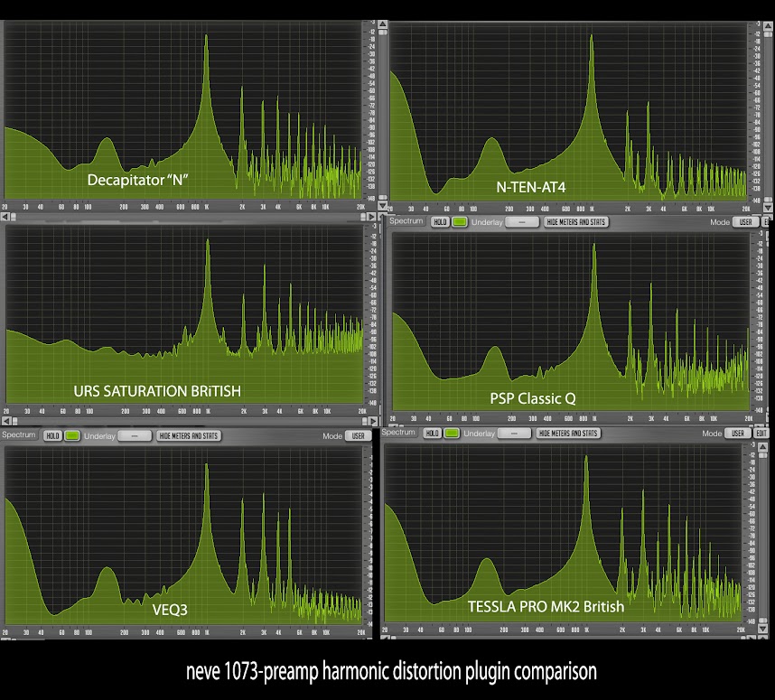Click USER mode button in TESSLA PRO MK2 toolbar
This screenshot has height=700, width=775.
pyautogui.click(x=737, y=433)
